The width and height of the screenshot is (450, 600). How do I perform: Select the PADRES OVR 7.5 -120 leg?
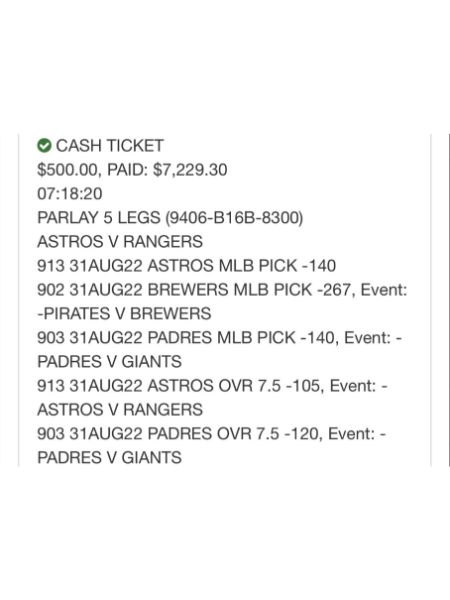tap(233, 434)
